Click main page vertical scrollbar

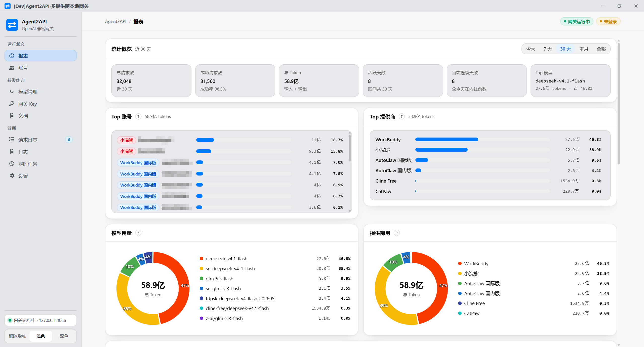tap(619, 104)
